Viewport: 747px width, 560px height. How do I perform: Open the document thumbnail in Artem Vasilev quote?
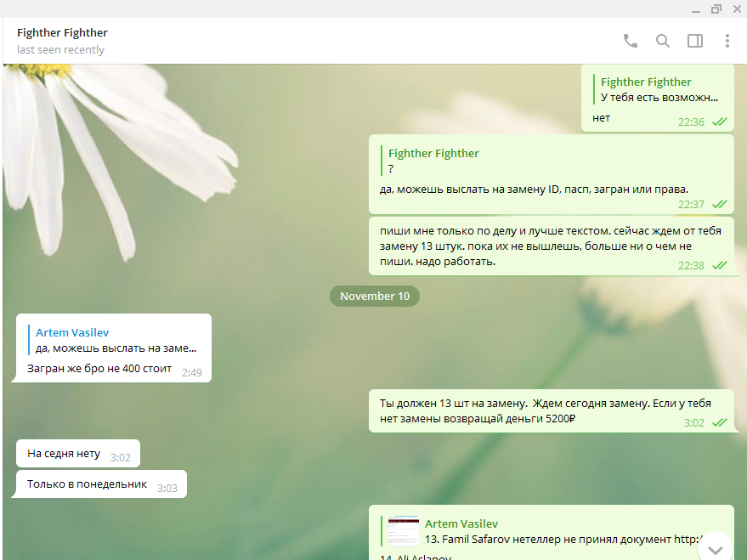403,531
